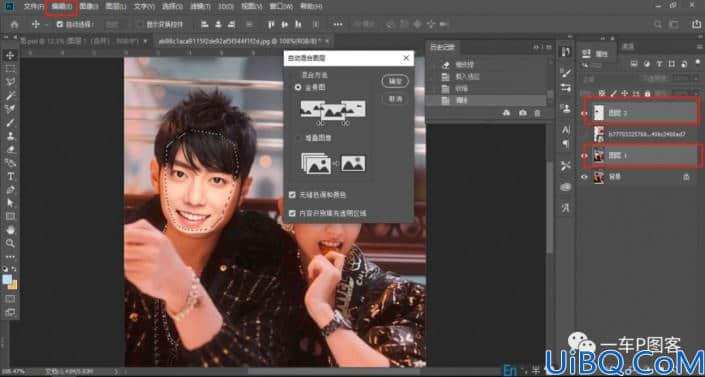This screenshot has height=377, width=705.
Task: Click OK in Auto-Blend Layers dialog
Action: pos(395,81)
